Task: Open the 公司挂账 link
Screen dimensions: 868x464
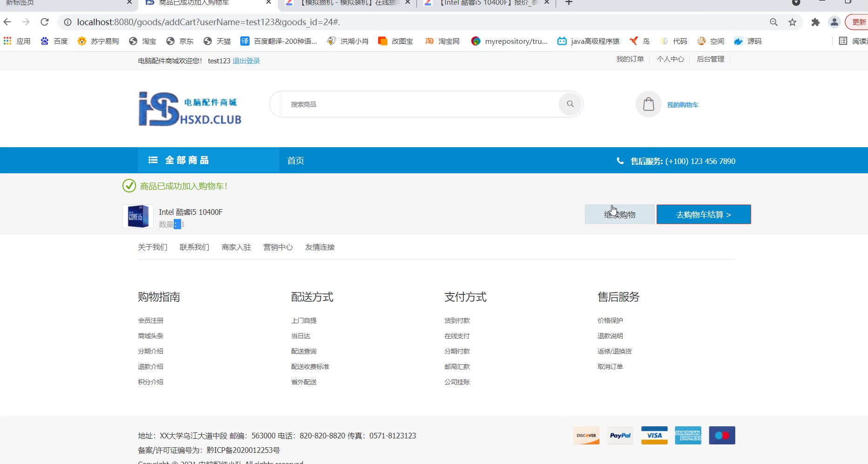Action: pyautogui.click(x=457, y=382)
